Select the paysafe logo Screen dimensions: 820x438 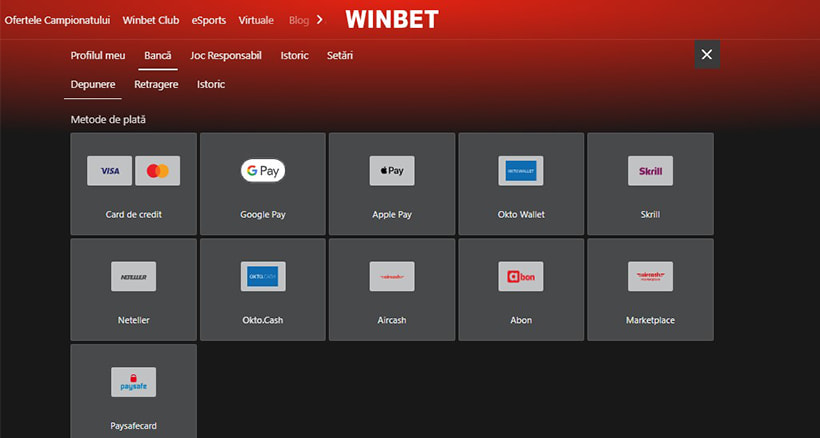coord(133,382)
